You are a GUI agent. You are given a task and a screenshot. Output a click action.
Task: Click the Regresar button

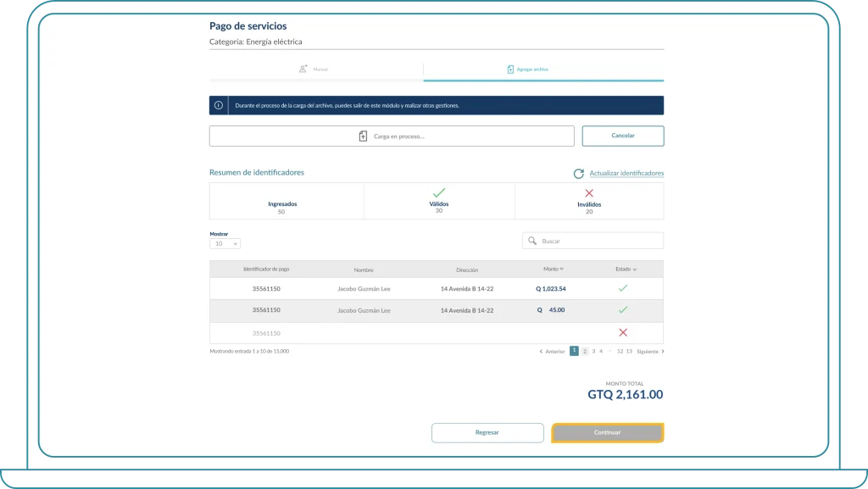coord(487,433)
